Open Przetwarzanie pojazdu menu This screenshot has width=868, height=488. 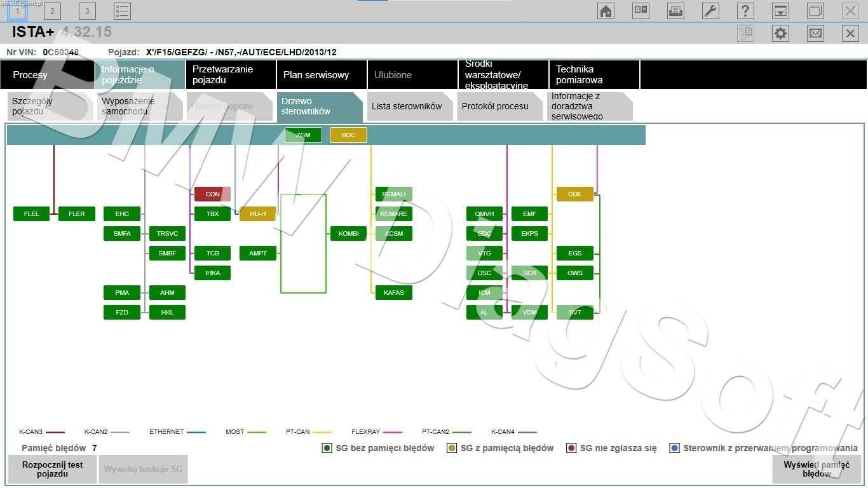[x=231, y=75]
